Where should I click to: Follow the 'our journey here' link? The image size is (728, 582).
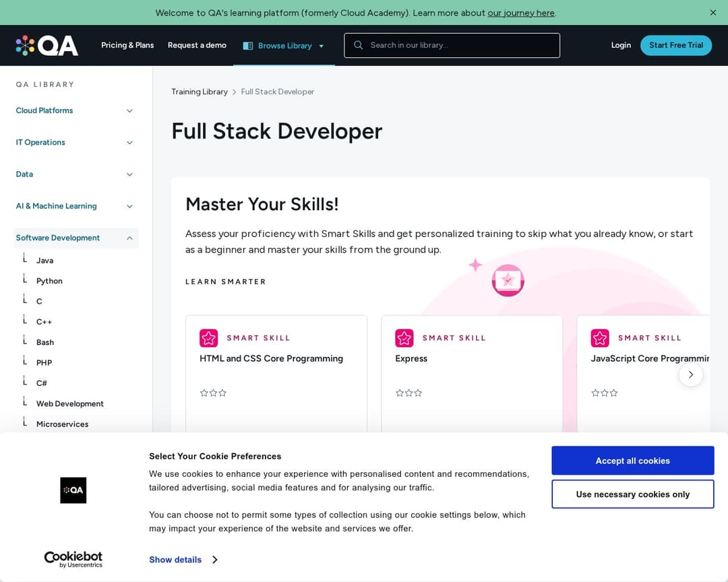(521, 13)
